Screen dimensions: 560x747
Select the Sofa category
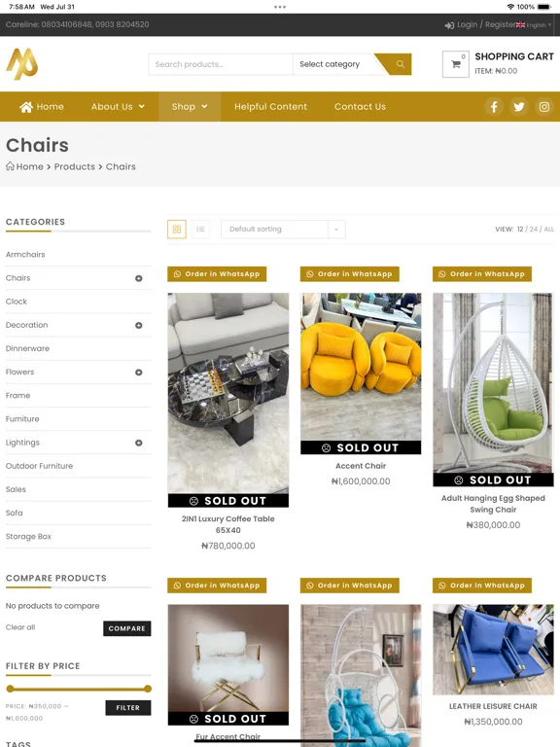[15, 513]
